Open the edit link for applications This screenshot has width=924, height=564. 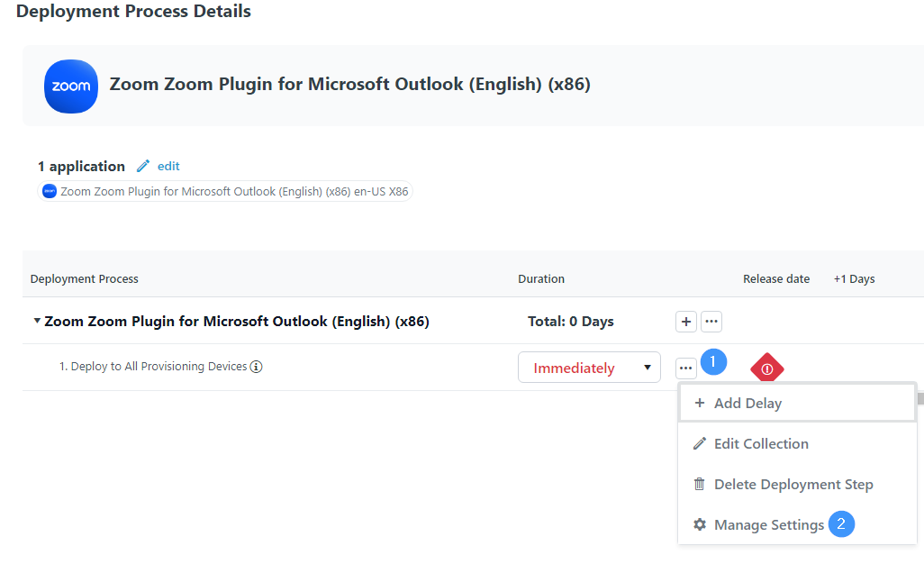(x=168, y=166)
